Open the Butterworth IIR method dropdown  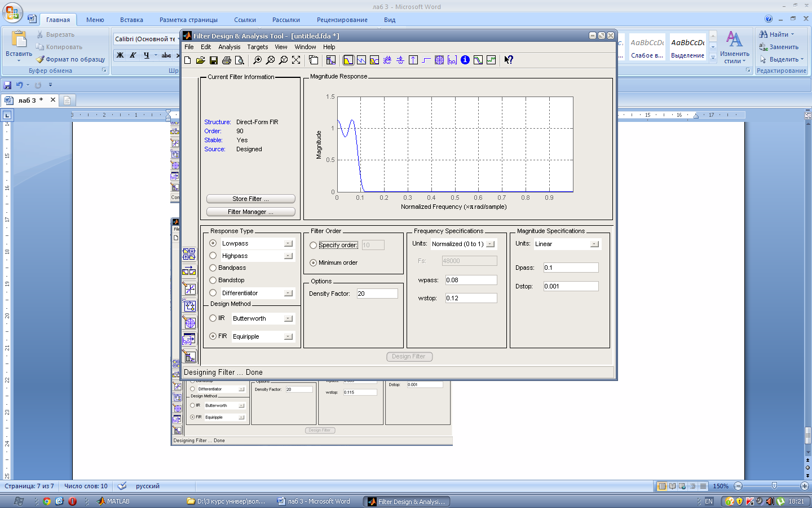pyautogui.click(x=288, y=318)
